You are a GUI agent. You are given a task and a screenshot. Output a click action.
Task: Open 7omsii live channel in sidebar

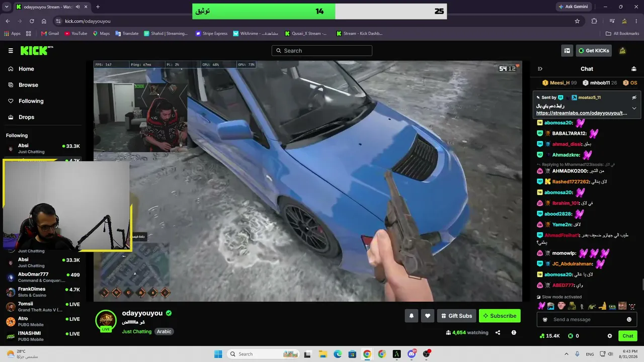43,306
